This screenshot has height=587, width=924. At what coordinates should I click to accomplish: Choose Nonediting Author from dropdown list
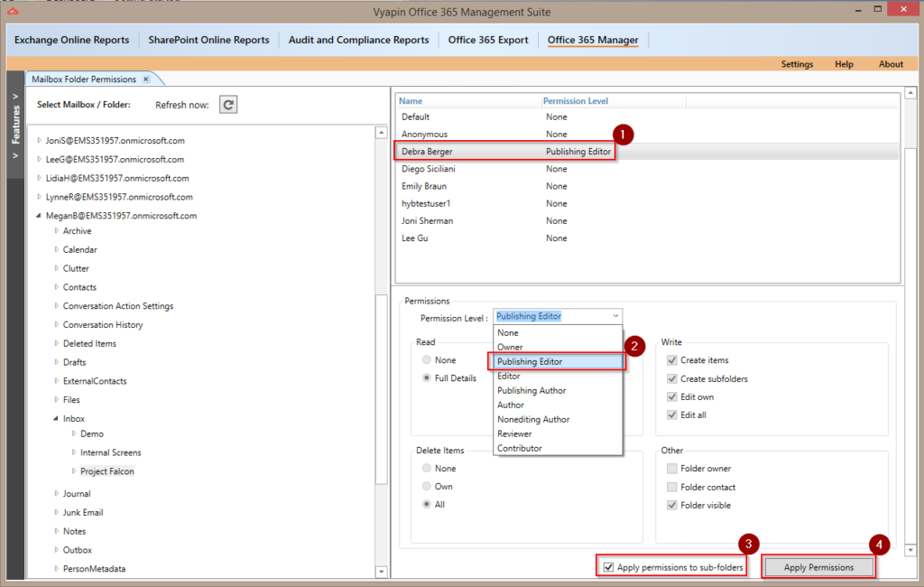[558, 419]
